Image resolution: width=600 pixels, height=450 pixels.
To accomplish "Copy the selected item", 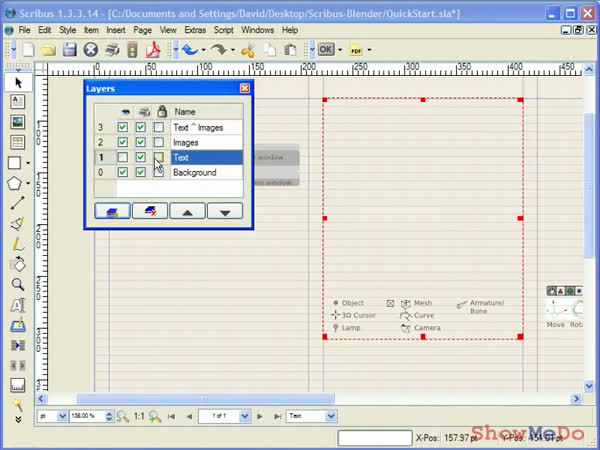I will (270, 50).
